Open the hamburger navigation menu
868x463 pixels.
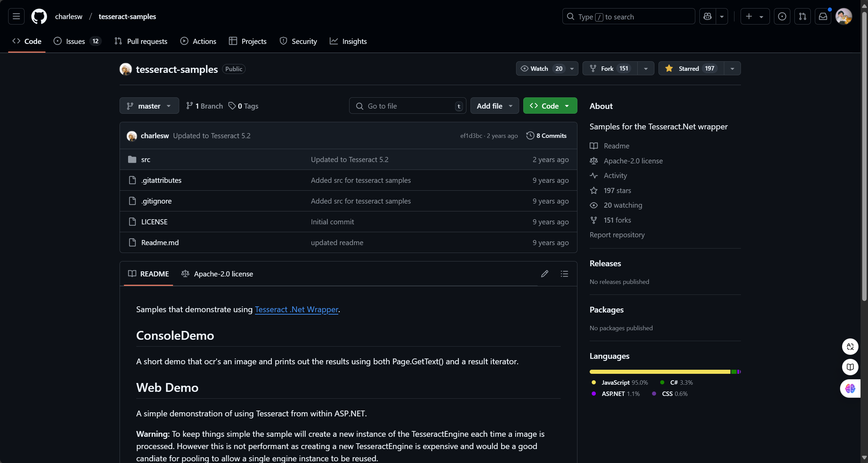[16, 16]
